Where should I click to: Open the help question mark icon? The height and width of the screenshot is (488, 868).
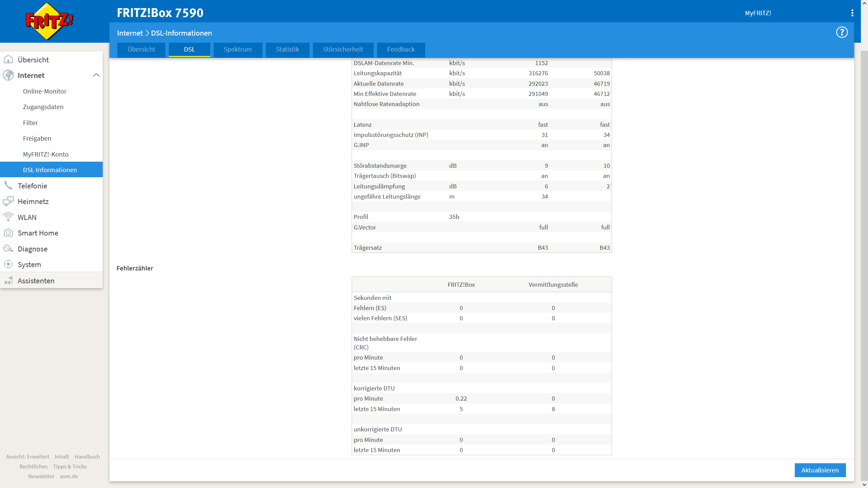[842, 33]
